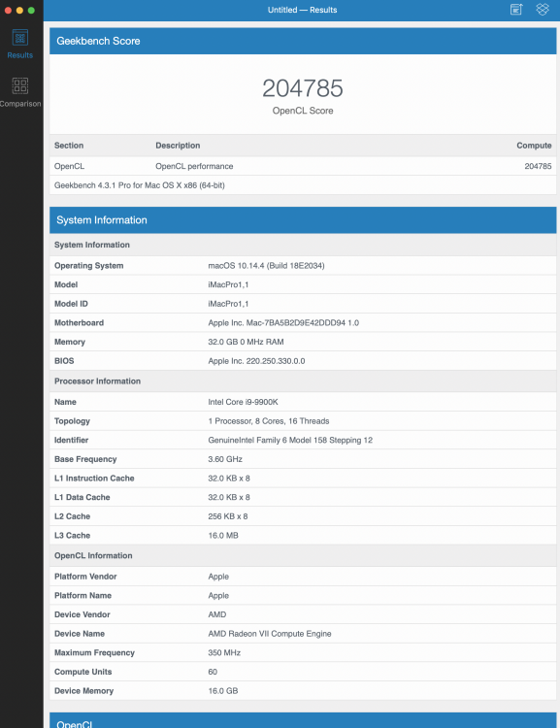Click the Description column header
Viewport: 560px width, 728px height.
point(178,146)
